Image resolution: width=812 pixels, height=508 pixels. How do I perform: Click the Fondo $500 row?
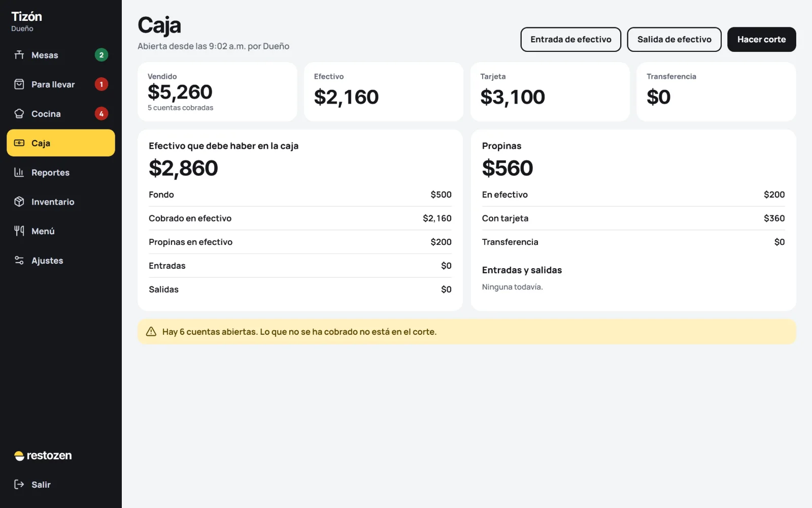pyautogui.click(x=300, y=195)
